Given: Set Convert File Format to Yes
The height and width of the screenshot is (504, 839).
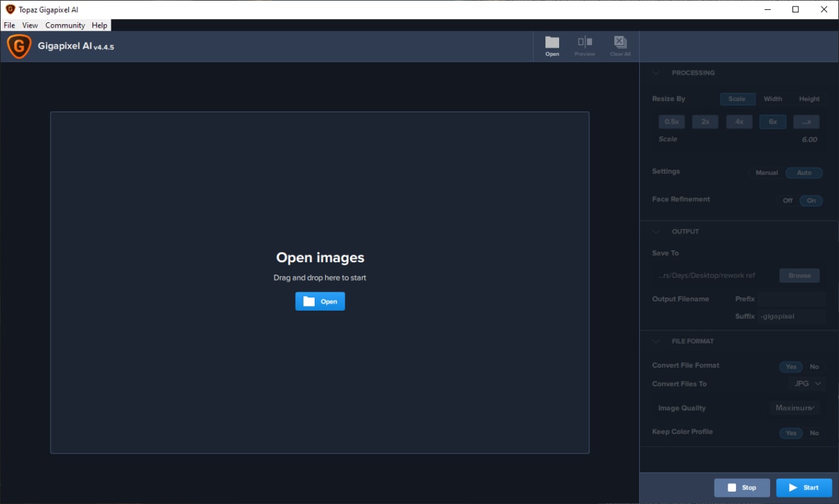Looking at the screenshot, I should click(790, 367).
